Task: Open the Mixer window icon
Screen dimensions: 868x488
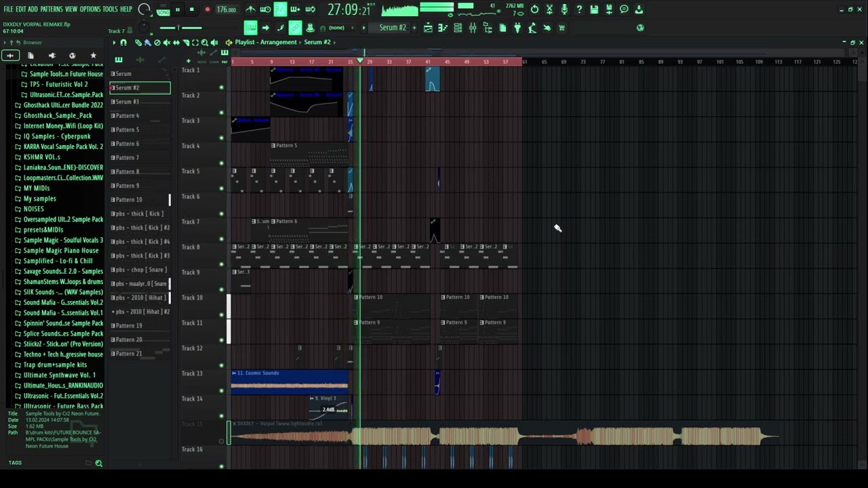Action: click(x=473, y=28)
